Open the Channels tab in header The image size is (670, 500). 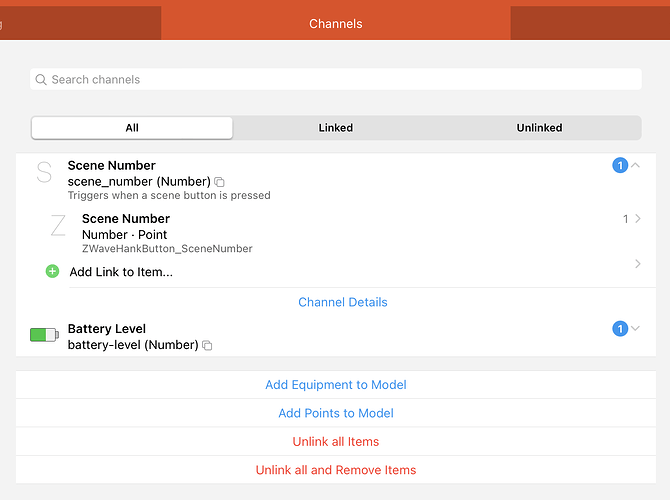(x=335, y=23)
